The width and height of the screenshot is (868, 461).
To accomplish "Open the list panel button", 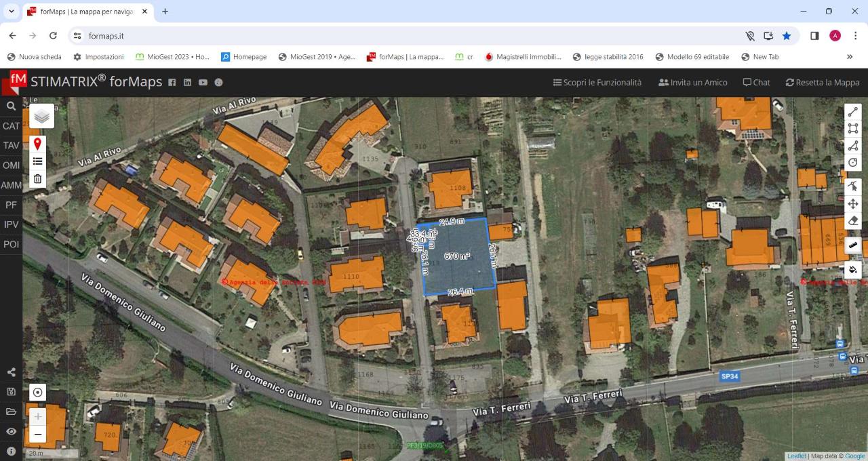I will (x=38, y=161).
